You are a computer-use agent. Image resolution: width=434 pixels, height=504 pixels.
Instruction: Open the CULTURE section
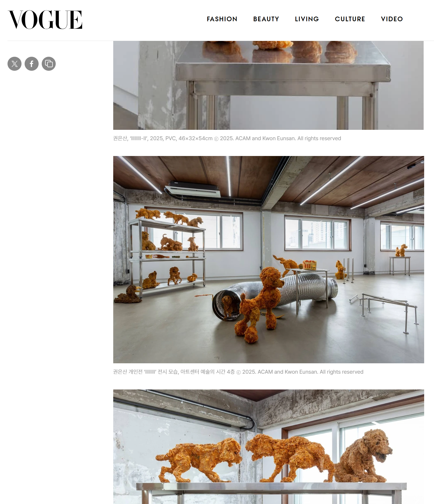[x=350, y=19]
